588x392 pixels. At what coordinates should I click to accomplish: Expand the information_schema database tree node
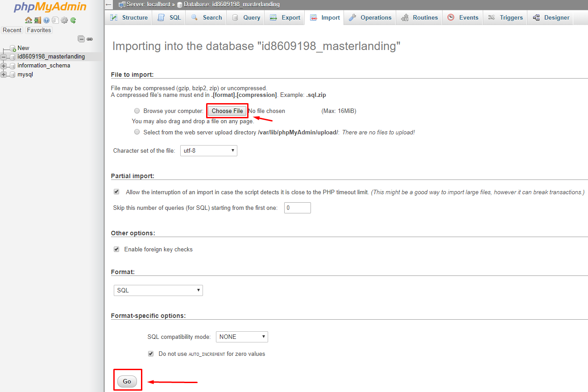[4, 66]
